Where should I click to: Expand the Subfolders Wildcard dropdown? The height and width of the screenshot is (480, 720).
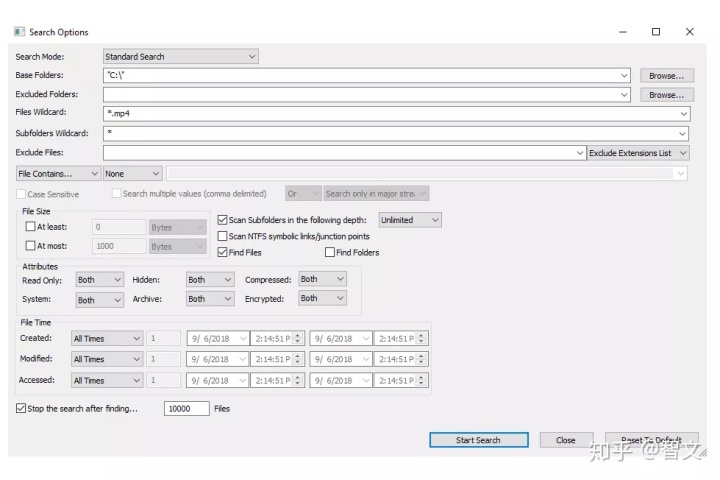click(682, 134)
